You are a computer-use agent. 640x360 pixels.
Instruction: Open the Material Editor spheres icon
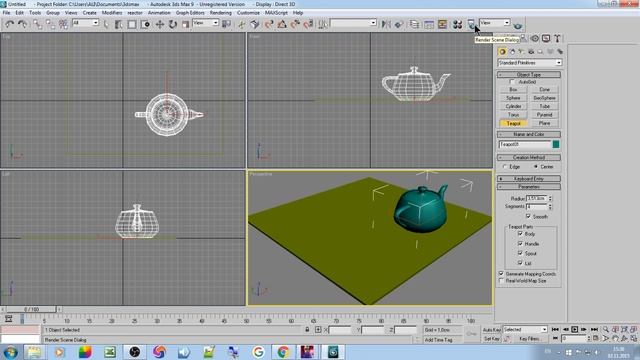click(x=458, y=24)
